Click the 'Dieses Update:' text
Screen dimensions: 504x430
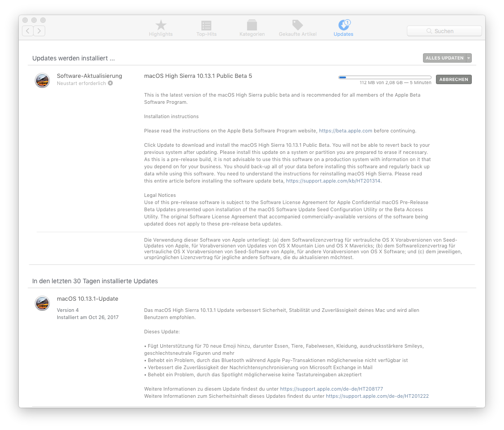pyautogui.click(x=162, y=332)
